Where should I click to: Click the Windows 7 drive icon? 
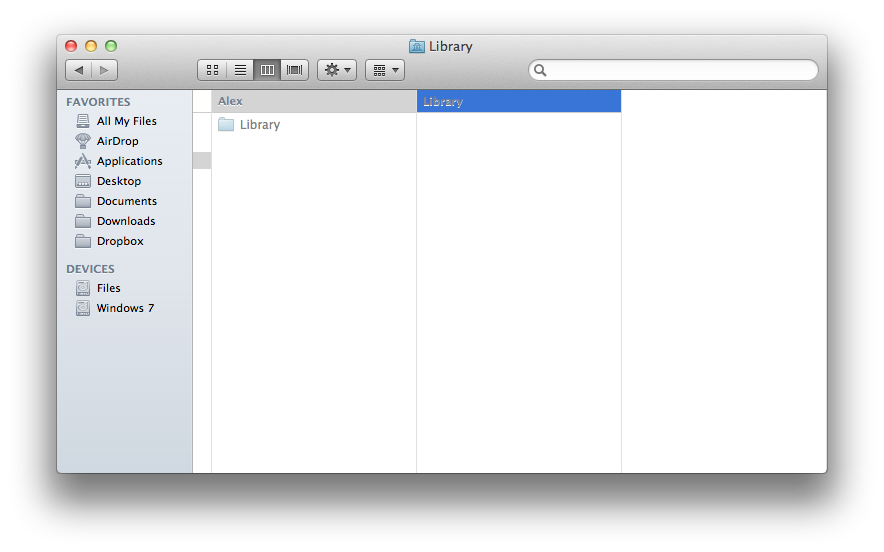tap(83, 308)
